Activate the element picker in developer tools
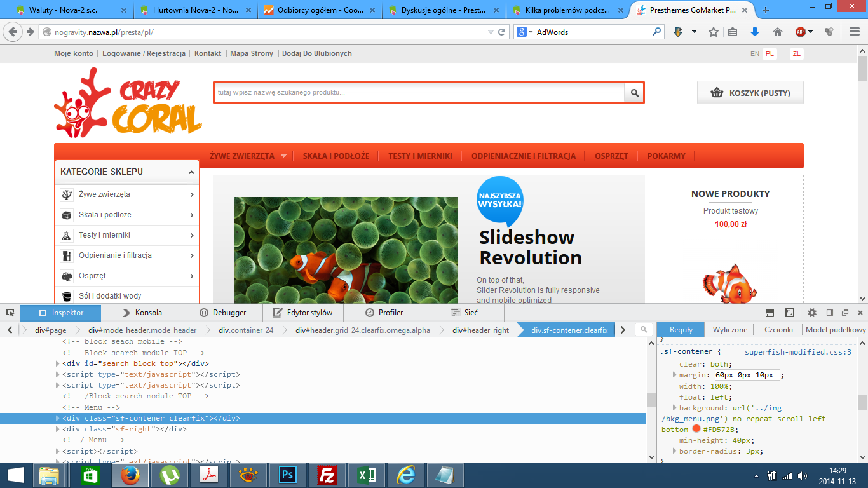 click(x=10, y=313)
